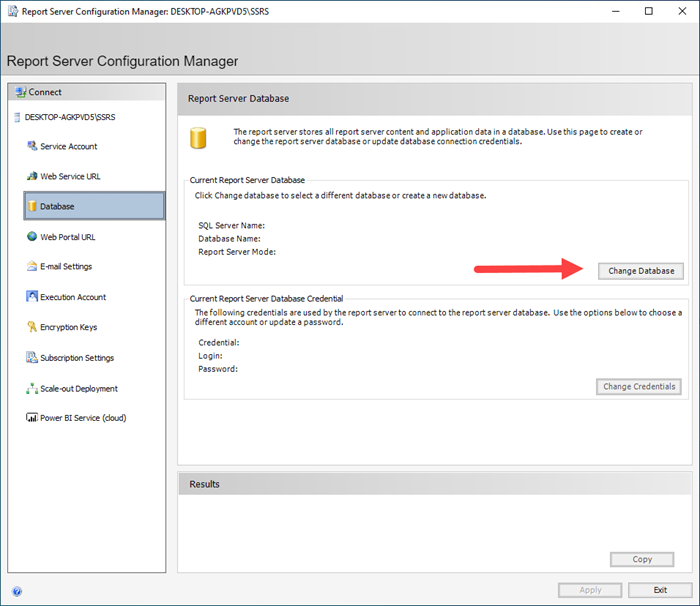Viewport: 700px width, 606px height.
Task: Select the DESKTOP-AGKPVD5\SSRS server icon
Action: pos(17,117)
